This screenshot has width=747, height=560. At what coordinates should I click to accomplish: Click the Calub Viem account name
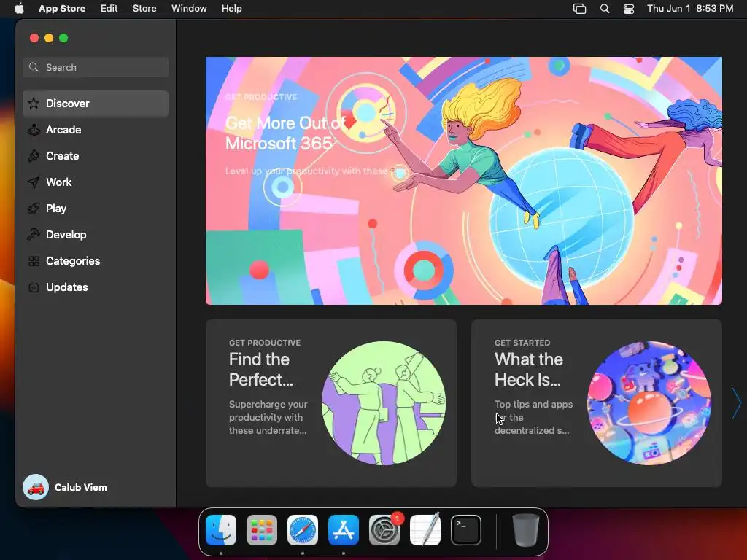[80, 487]
